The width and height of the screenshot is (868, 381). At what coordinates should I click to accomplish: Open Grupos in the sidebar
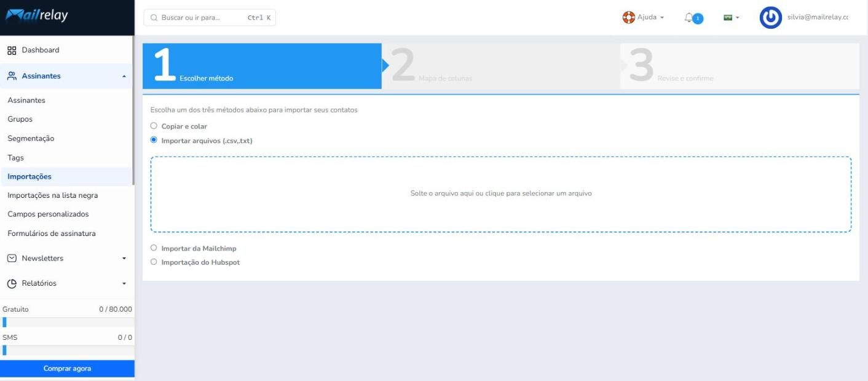coord(20,119)
